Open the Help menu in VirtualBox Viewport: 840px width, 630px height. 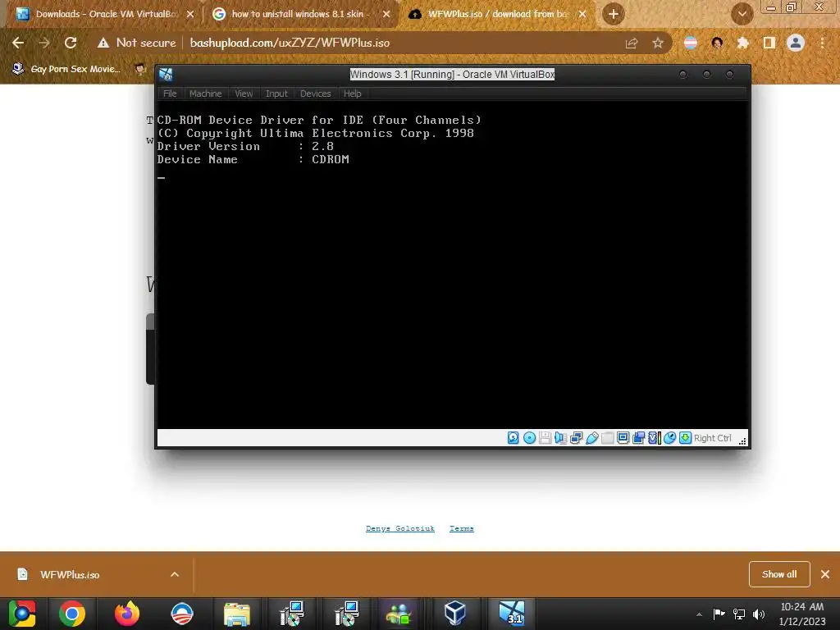click(x=352, y=94)
